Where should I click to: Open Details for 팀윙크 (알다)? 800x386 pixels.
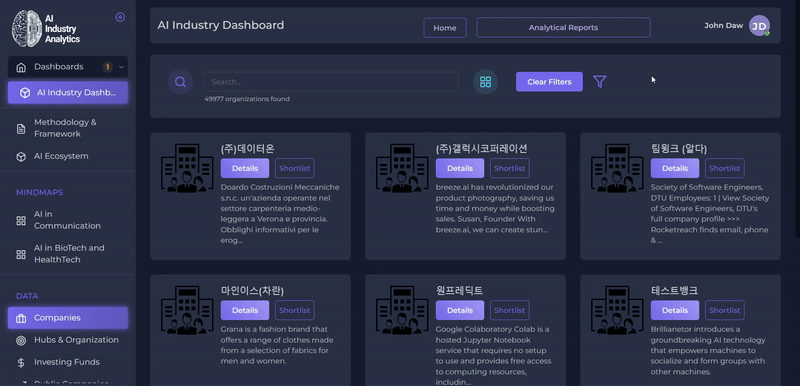point(675,168)
